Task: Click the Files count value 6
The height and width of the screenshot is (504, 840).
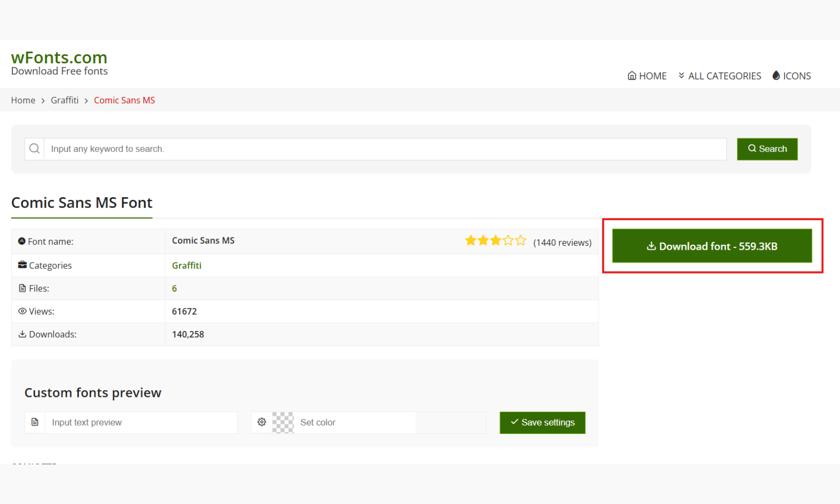Action: pyautogui.click(x=174, y=288)
